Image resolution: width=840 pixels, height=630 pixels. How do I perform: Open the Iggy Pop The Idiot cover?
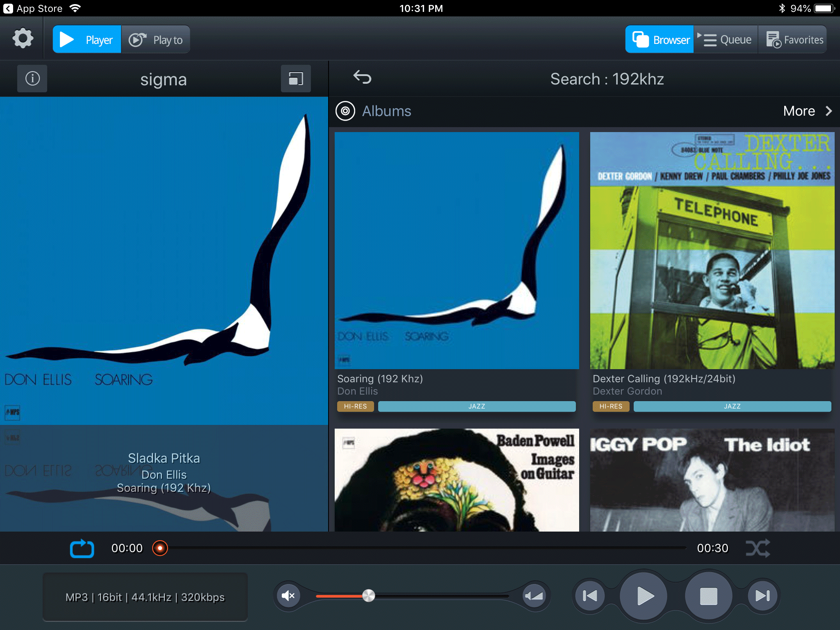click(x=712, y=480)
